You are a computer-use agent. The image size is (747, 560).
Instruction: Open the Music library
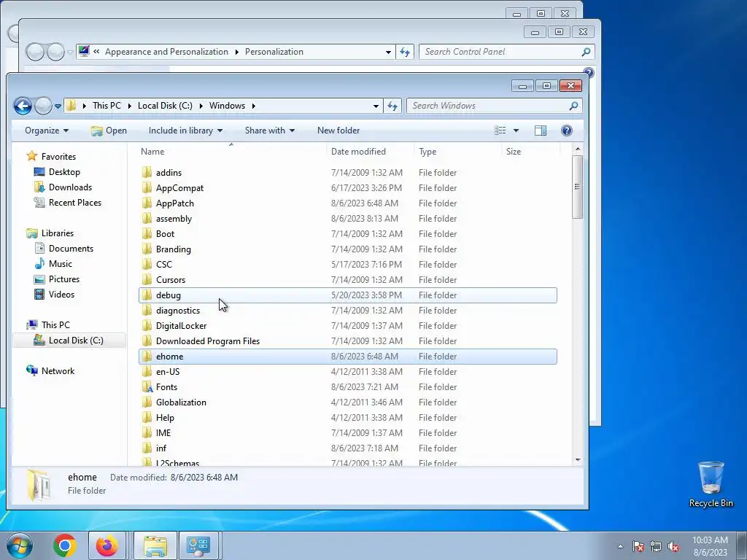pos(60,263)
